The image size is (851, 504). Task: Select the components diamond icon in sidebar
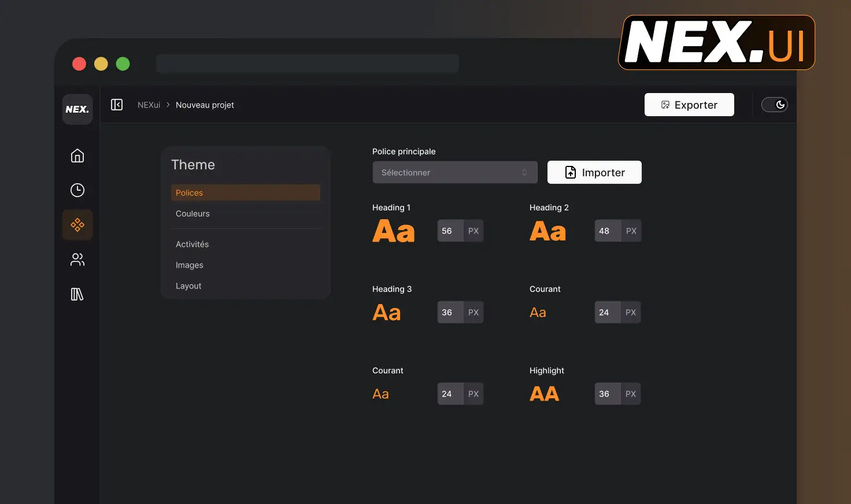(77, 225)
